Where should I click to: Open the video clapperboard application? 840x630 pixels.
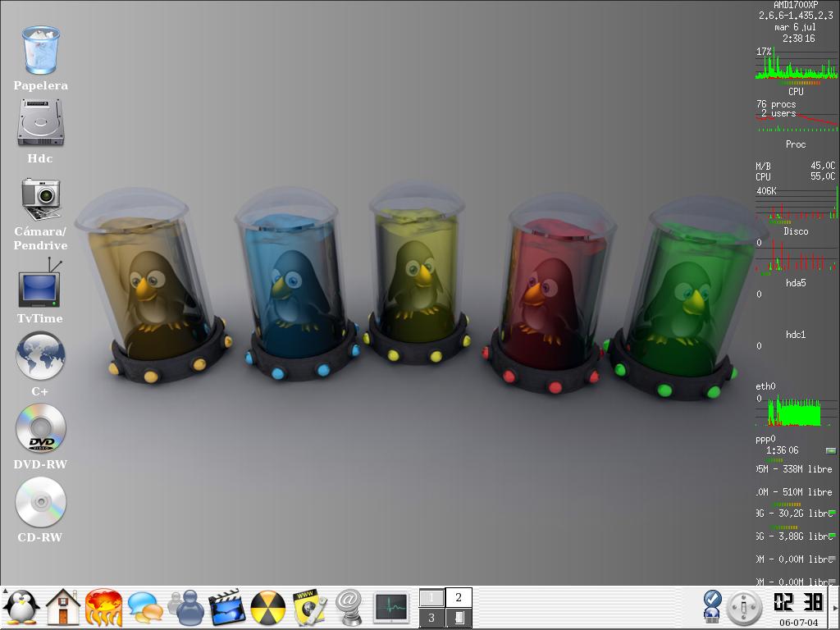[226, 608]
